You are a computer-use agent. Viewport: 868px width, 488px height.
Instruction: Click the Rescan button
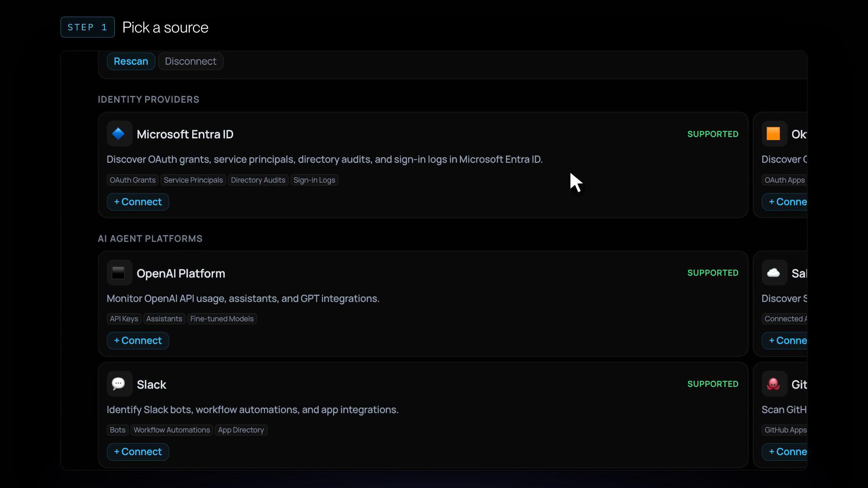pyautogui.click(x=131, y=61)
